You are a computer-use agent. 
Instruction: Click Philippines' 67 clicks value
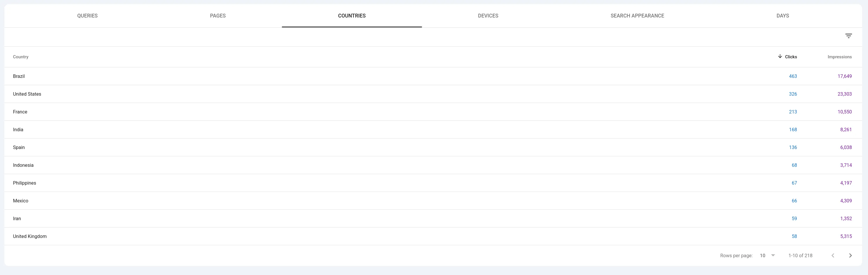794,183
